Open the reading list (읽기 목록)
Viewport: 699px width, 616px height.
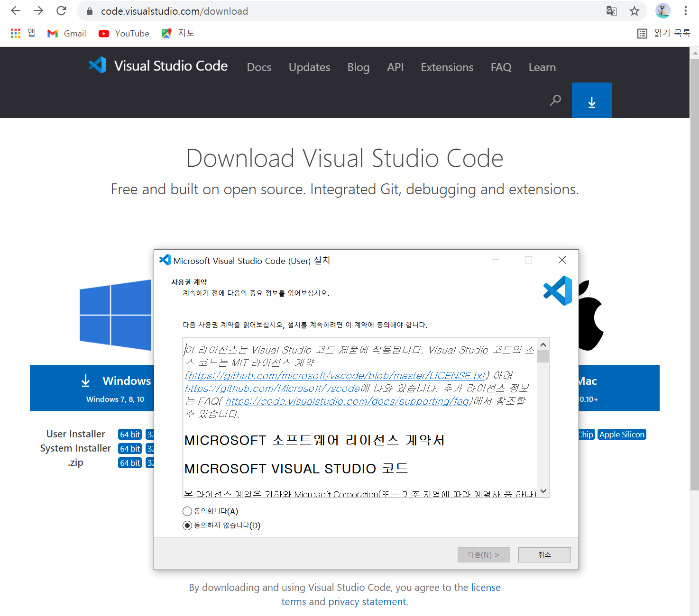click(664, 33)
